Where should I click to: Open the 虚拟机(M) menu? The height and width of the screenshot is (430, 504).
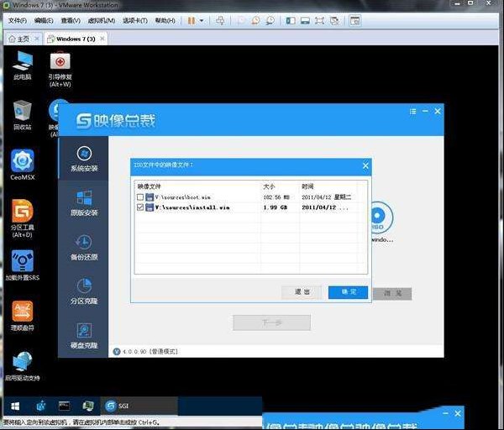(x=102, y=21)
